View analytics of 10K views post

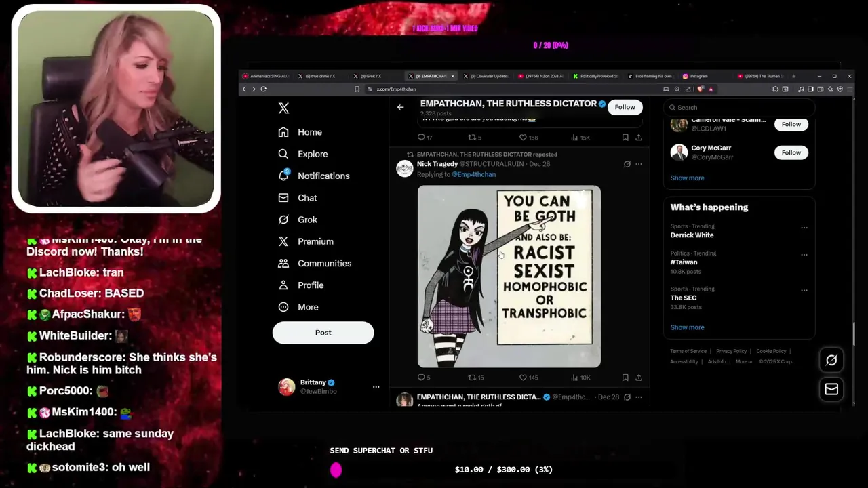(x=580, y=378)
